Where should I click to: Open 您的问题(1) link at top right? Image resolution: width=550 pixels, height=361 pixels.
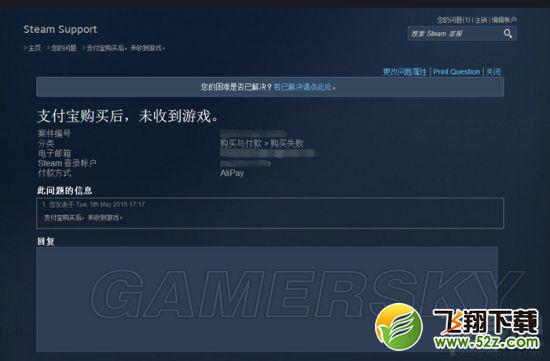(453, 20)
